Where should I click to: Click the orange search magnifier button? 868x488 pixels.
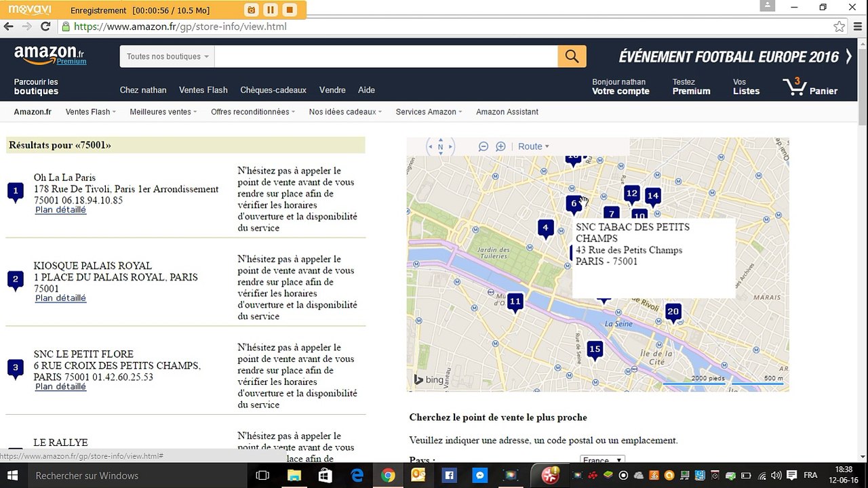(572, 56)
